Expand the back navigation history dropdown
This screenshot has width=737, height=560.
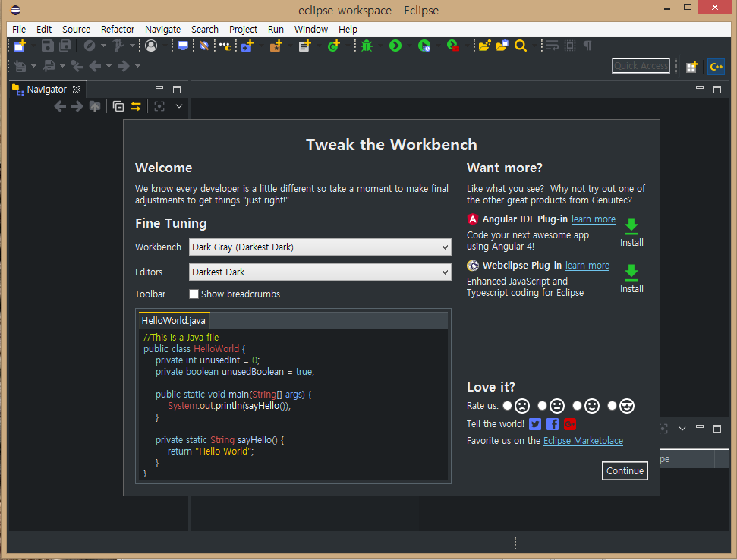(109, 66)
